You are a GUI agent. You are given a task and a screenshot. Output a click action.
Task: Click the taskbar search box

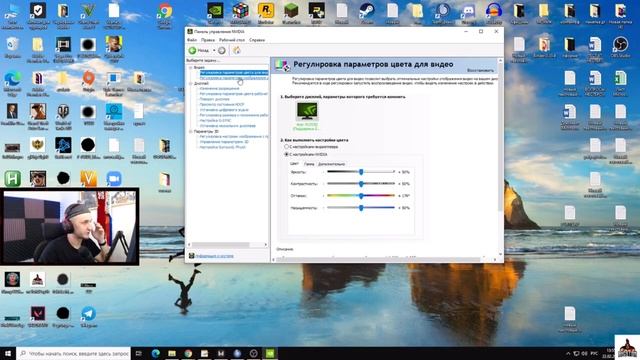[74, 353]
